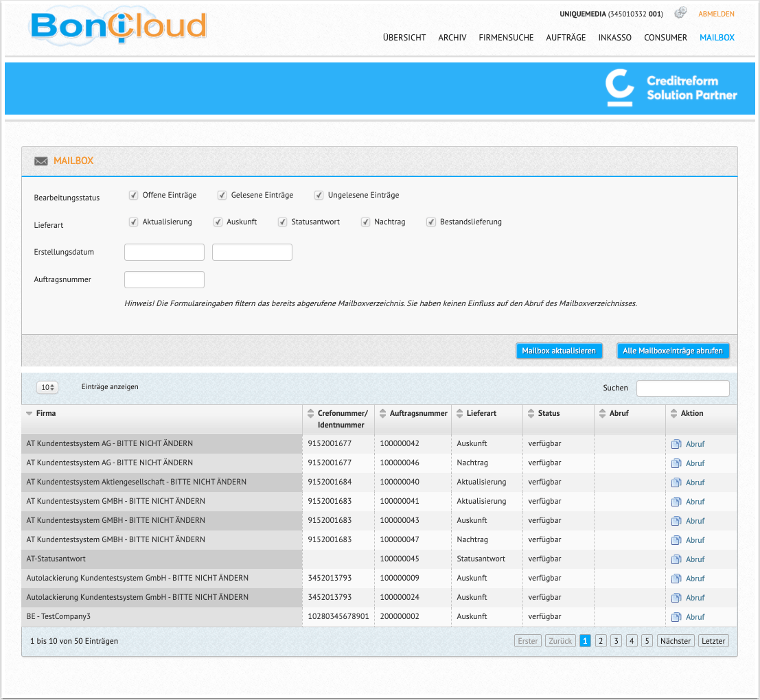
Task: Open the FIRMENSUCHE menu item
Action: [x=506, y=38]
